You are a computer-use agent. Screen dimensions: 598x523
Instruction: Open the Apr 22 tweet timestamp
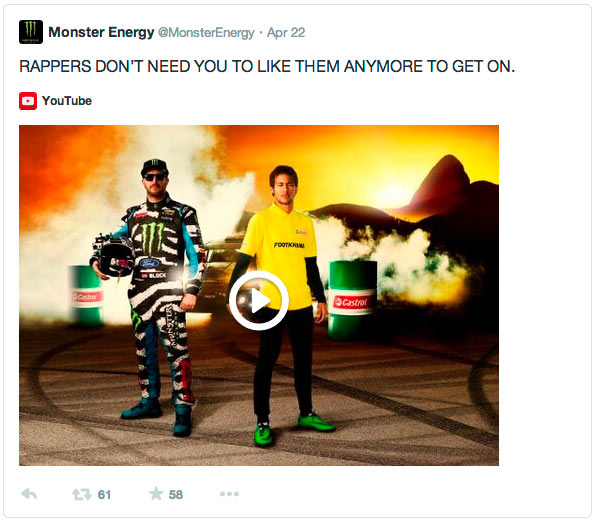tap(286, 33)
